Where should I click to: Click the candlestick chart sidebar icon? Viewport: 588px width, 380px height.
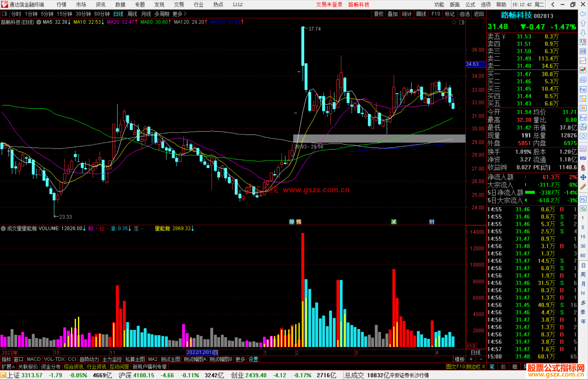coord(583,70)
